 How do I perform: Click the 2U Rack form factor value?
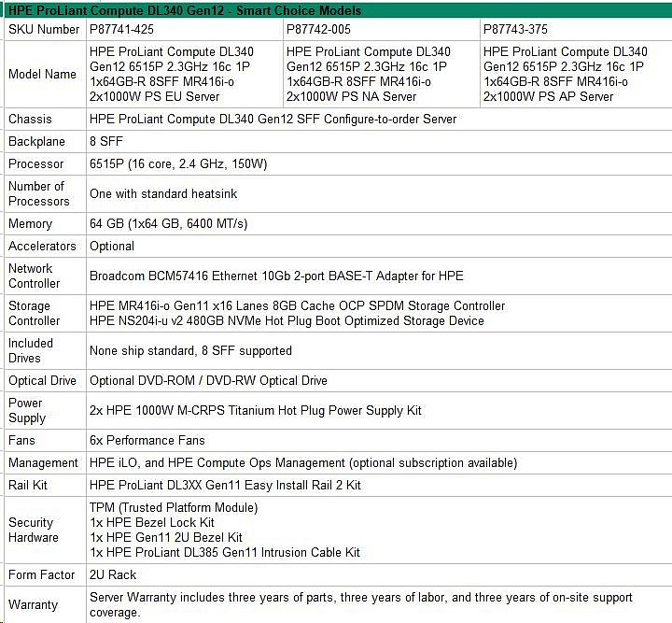(113, 574)
